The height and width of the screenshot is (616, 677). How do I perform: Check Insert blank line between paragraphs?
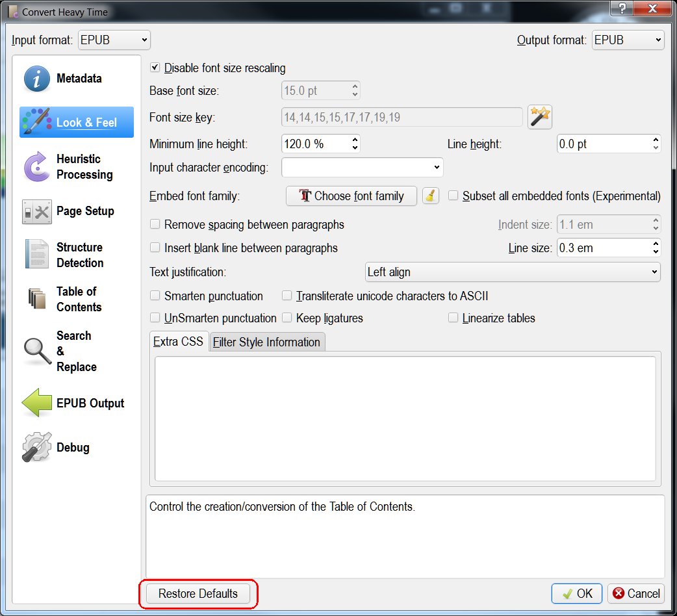click(155, 248)
